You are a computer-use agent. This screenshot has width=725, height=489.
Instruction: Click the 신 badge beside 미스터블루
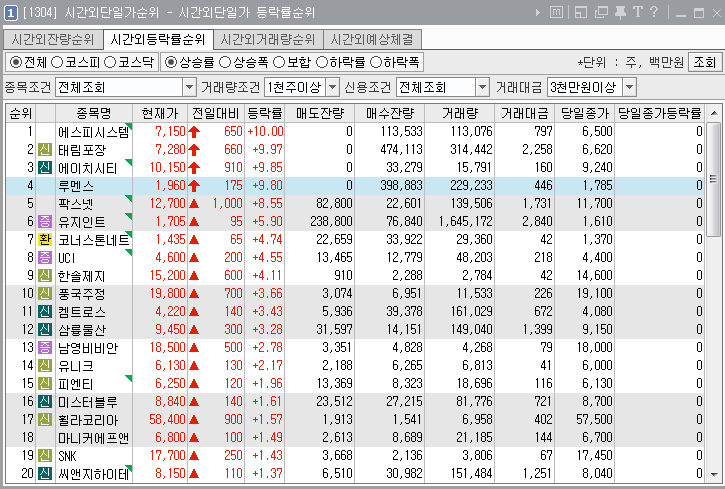tap(45, 402)
